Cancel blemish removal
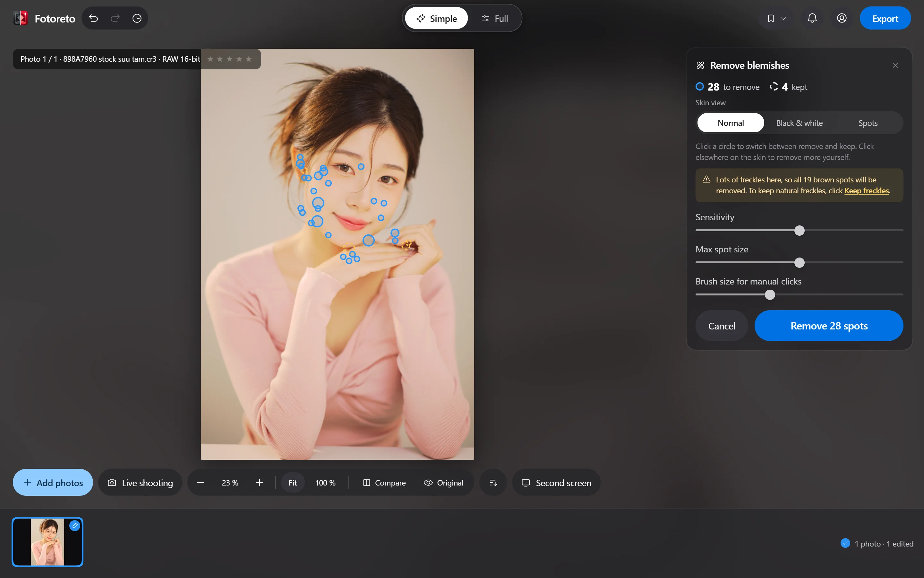 [722, 326]
